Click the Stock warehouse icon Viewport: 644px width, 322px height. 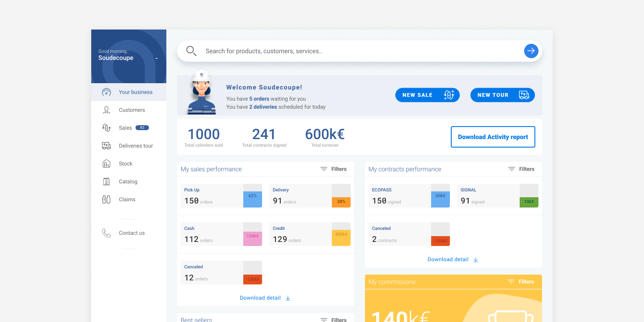106,164
